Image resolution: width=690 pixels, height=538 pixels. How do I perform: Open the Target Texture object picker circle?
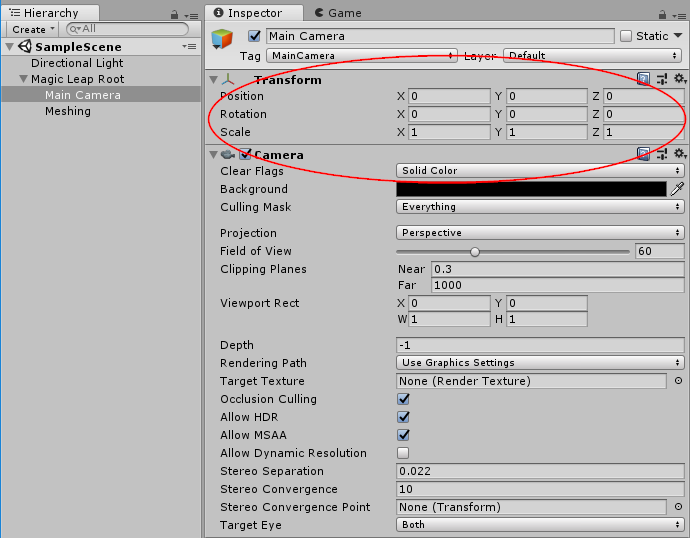(678, 381)
